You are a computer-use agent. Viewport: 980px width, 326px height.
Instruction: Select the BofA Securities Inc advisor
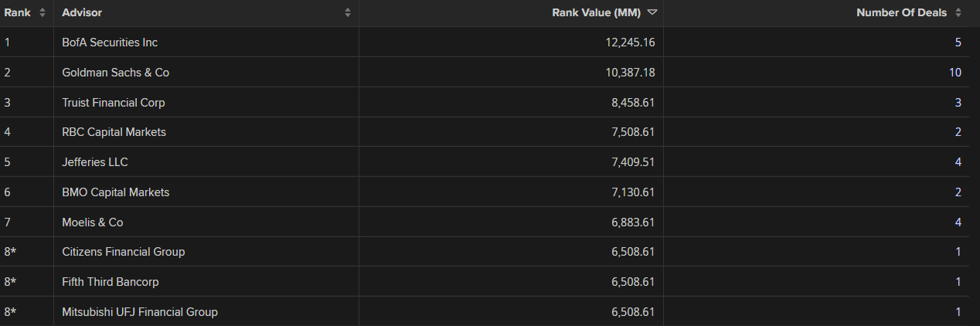tap(110, 42)
